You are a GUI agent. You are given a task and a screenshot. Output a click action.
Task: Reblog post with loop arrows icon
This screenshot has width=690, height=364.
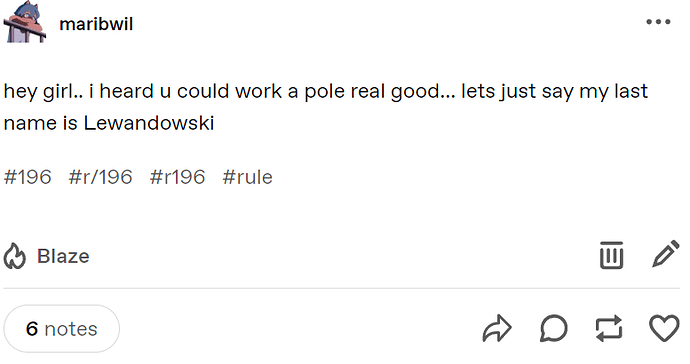(609, 328)
